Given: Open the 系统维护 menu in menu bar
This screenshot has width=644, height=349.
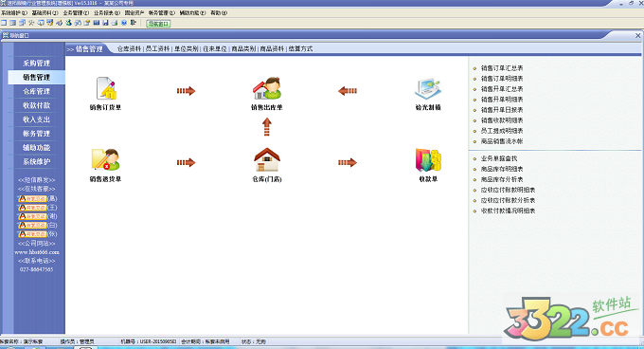Looking at the screenshot, I should (x=14, y=13).
